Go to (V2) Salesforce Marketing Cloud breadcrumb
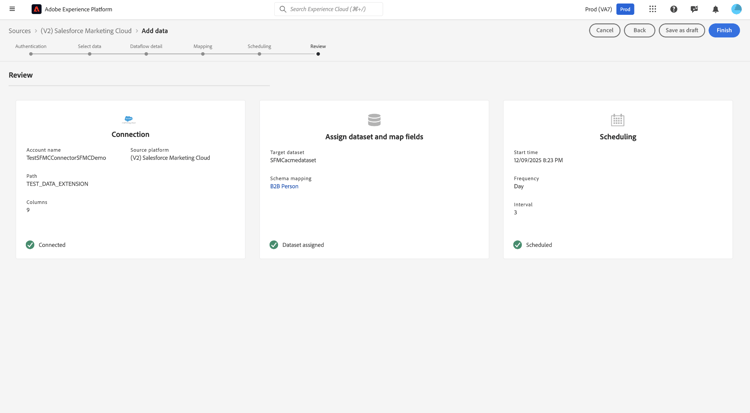The width and height of the screenshot is (750, 413). click(x=86, y=31)
